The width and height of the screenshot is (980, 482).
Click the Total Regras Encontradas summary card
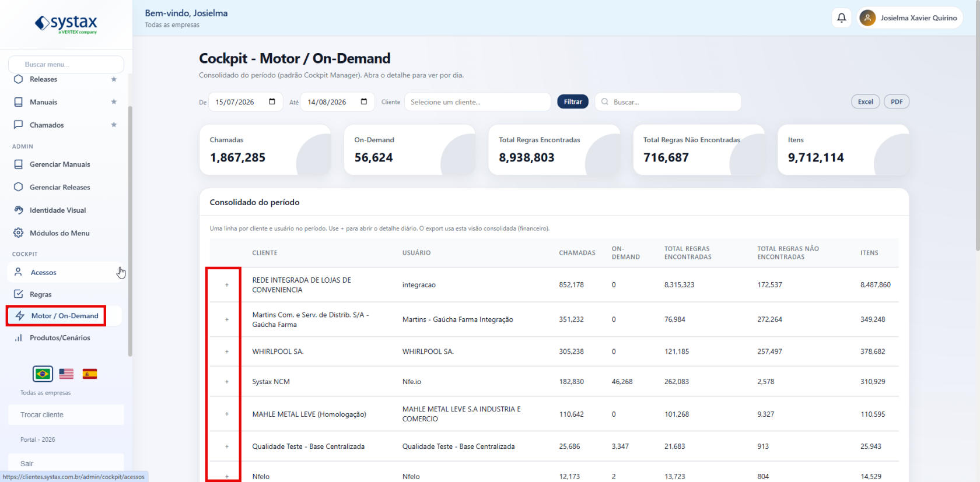(x=554, y=150)
